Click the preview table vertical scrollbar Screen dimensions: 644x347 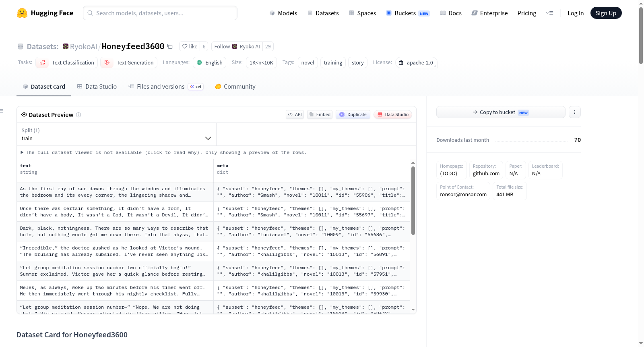point(413,200)
